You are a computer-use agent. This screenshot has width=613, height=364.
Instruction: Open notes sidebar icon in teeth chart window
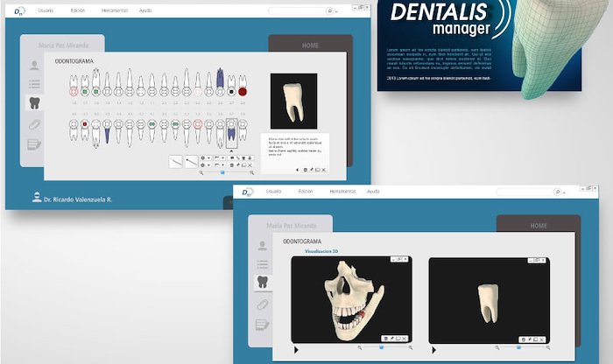point(34,144)
